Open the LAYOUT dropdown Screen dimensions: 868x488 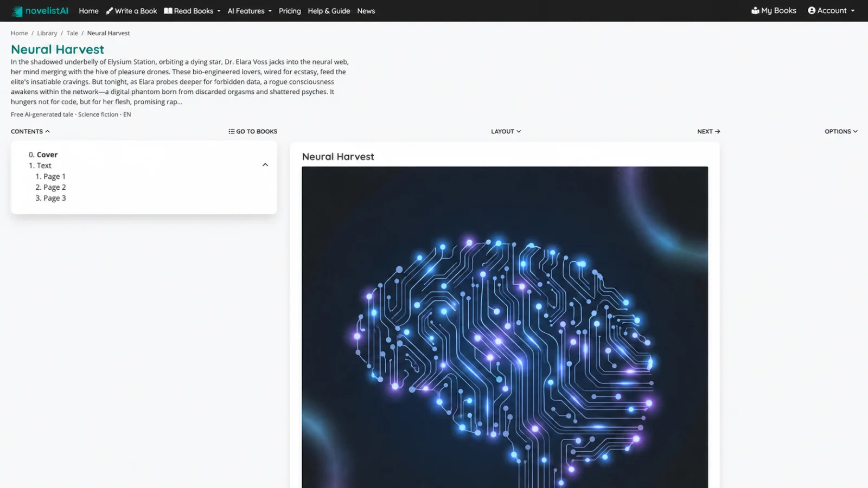coord(506,131)
